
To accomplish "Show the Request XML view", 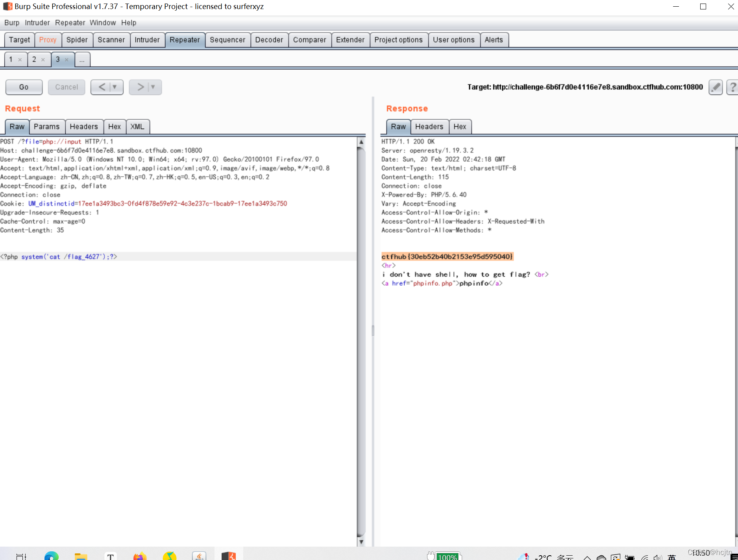I will (x=137, y=127).
